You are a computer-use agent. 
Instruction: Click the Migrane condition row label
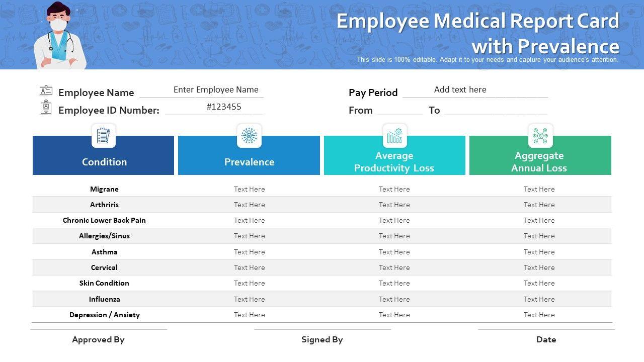[x=104, y=189]
